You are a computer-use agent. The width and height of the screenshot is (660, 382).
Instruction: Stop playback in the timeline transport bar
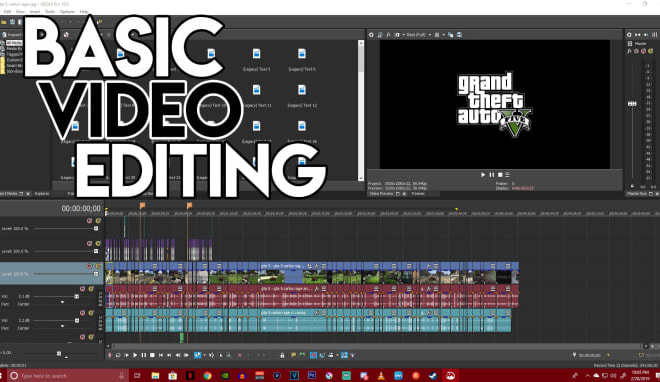point(152,355)
